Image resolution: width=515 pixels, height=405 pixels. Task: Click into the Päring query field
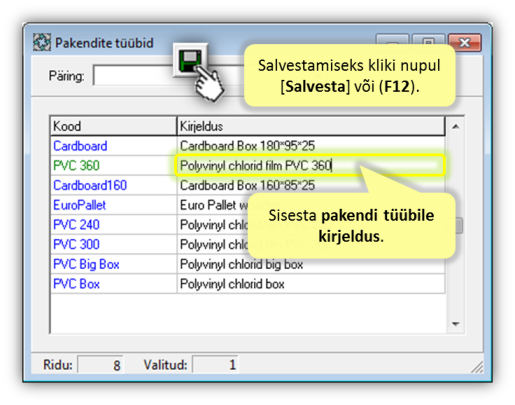[133, 75]
